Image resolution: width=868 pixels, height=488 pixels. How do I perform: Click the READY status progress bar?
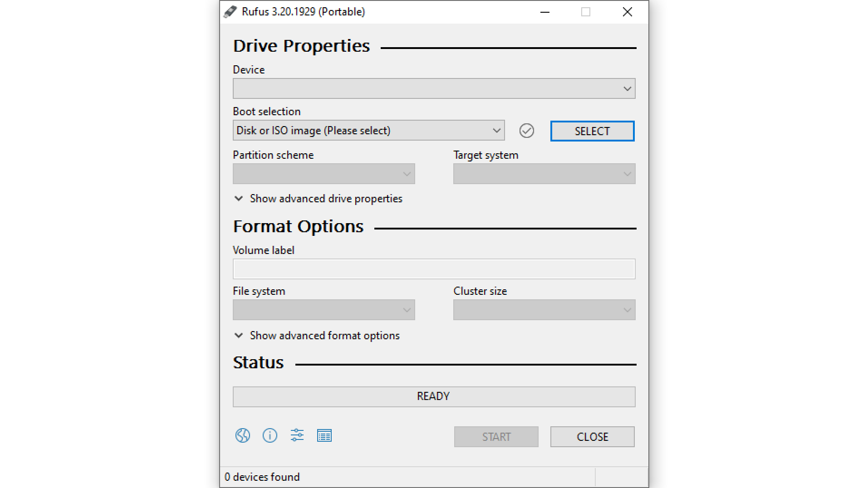[x=434, y=396]
